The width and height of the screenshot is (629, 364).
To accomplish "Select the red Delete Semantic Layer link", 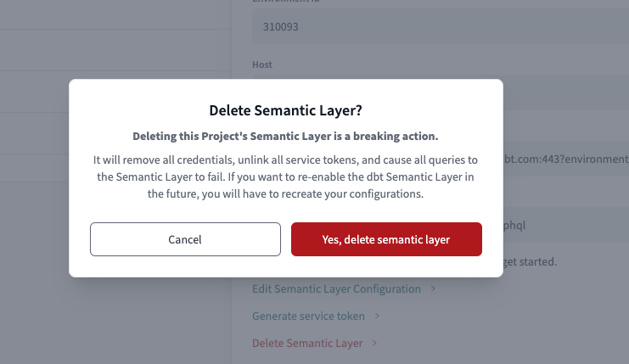I will click(307, 343).
